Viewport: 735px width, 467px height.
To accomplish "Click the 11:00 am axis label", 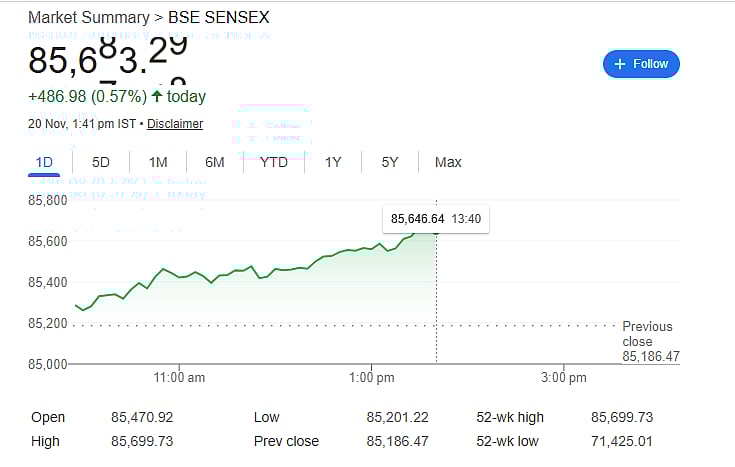I will tap(180, 377).
